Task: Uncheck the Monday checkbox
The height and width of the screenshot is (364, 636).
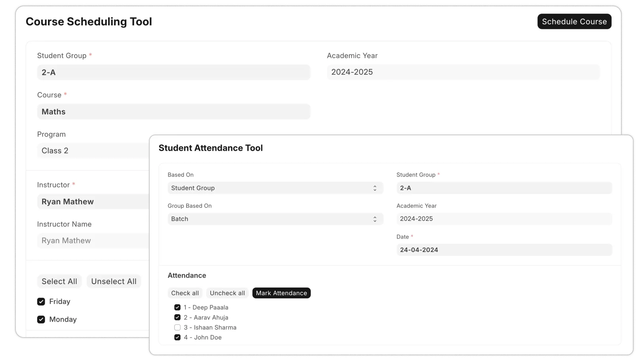Action: (41, 319)
